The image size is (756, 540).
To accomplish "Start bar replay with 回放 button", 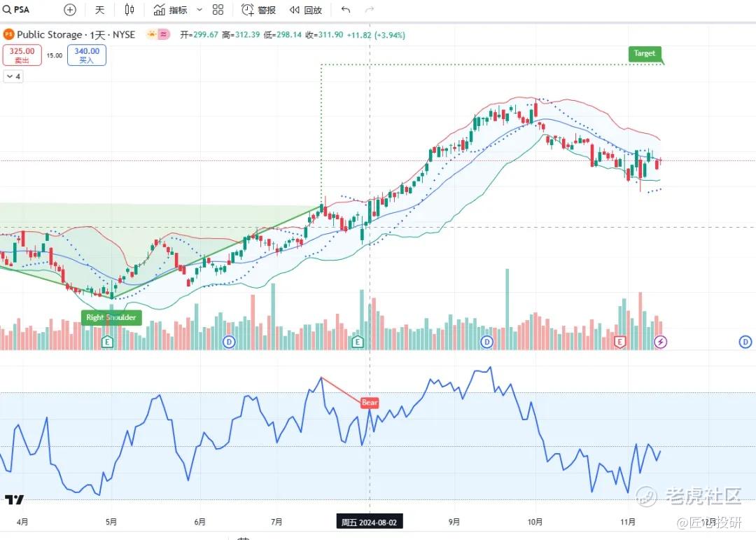I will coord(306,10).
